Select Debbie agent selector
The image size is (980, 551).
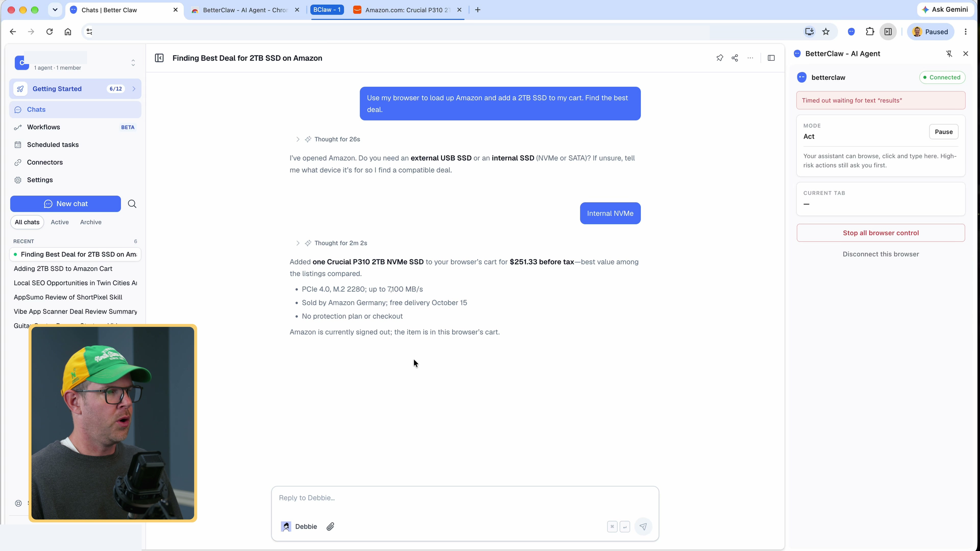299,527
